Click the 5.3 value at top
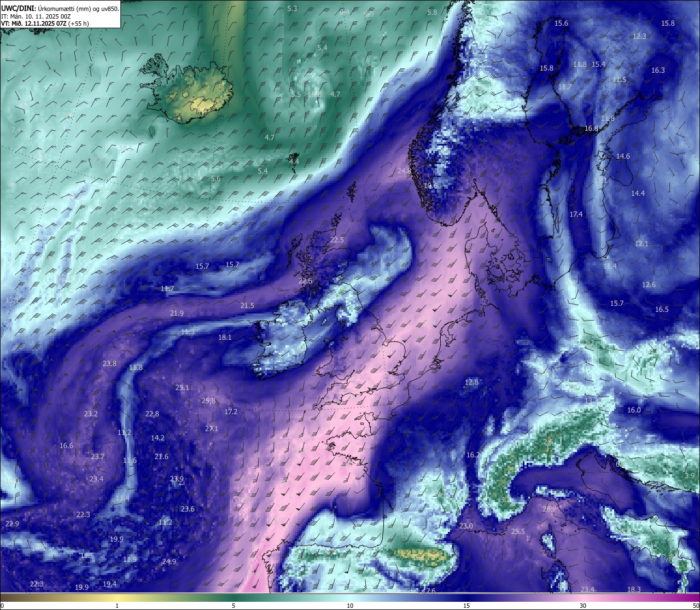The height and width of the screenshot is (610, 700). pyautogui.click(x=292, y=9)
